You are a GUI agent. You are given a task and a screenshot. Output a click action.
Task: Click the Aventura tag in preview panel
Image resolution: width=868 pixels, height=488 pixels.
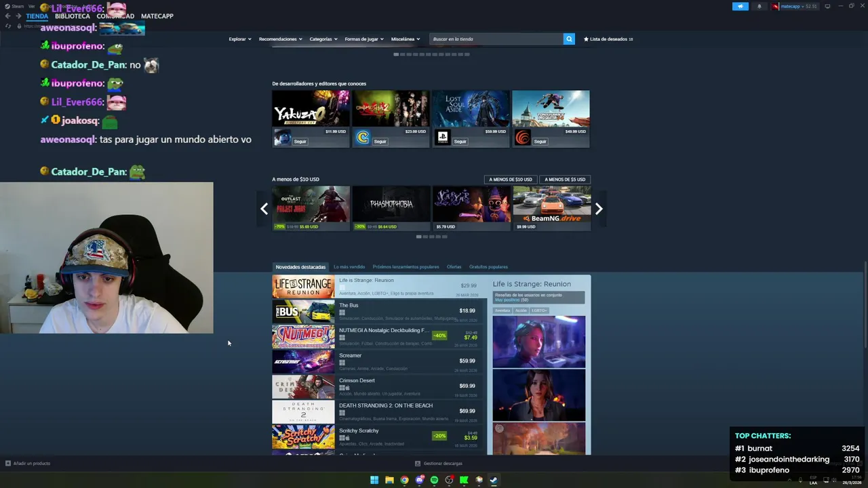tap(502, 310)
